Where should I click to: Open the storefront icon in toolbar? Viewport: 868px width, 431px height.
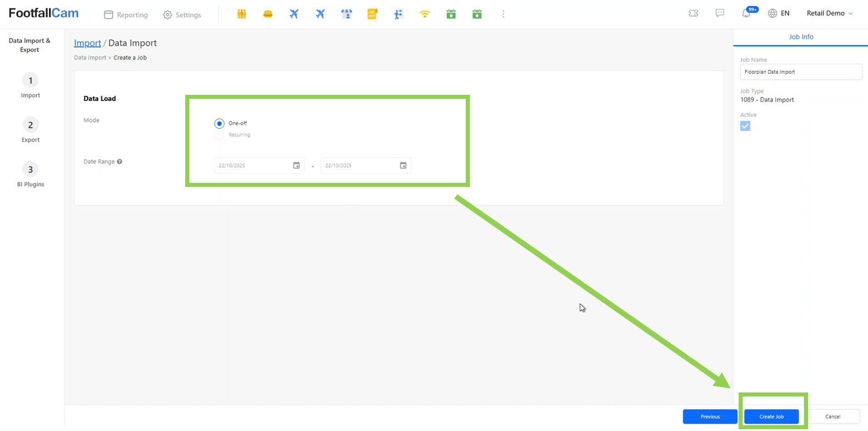click(346, 14)
